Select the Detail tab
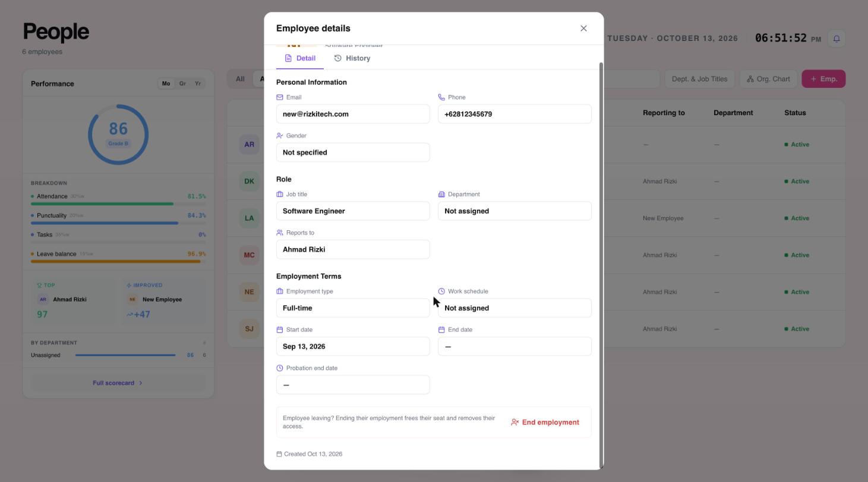Viewport: 868px width, 482px height. pos(300,58)
